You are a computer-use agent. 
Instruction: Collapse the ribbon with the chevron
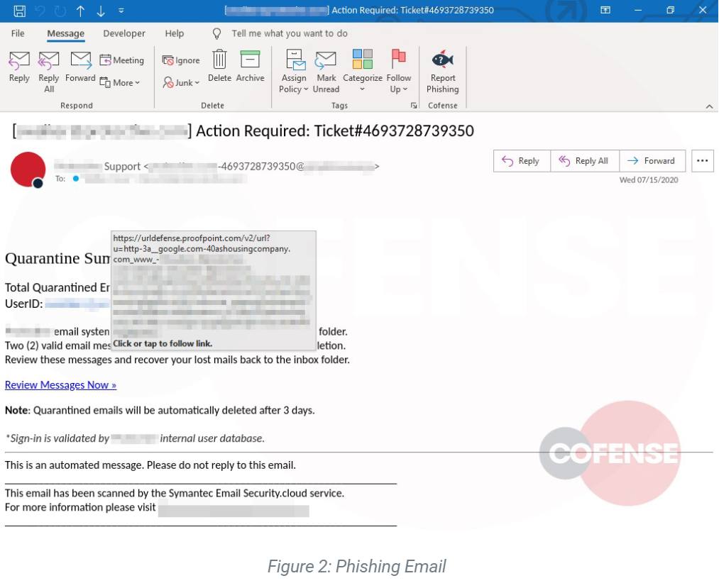[x=709, y=106]
